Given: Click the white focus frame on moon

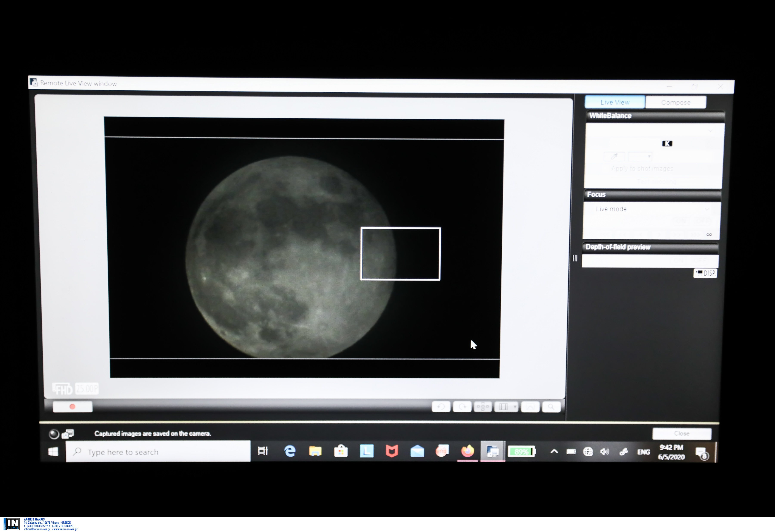Looking at the screenshot, I should (400, 254).
